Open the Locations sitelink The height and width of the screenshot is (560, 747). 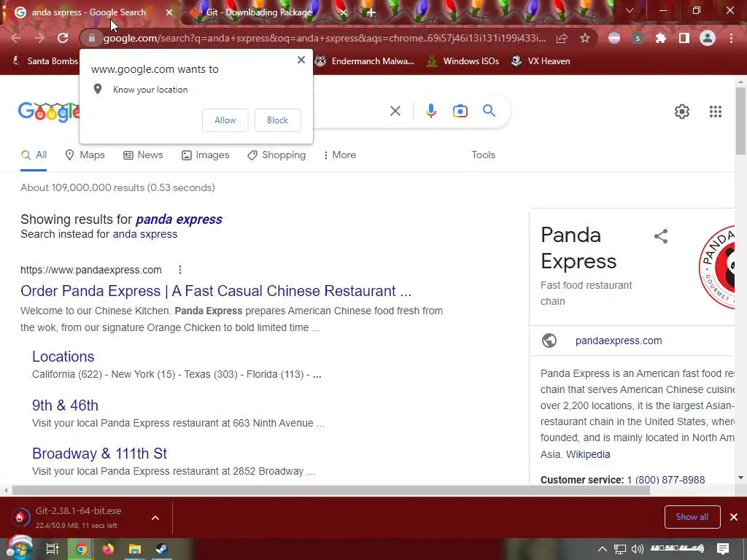click(63, 357)
